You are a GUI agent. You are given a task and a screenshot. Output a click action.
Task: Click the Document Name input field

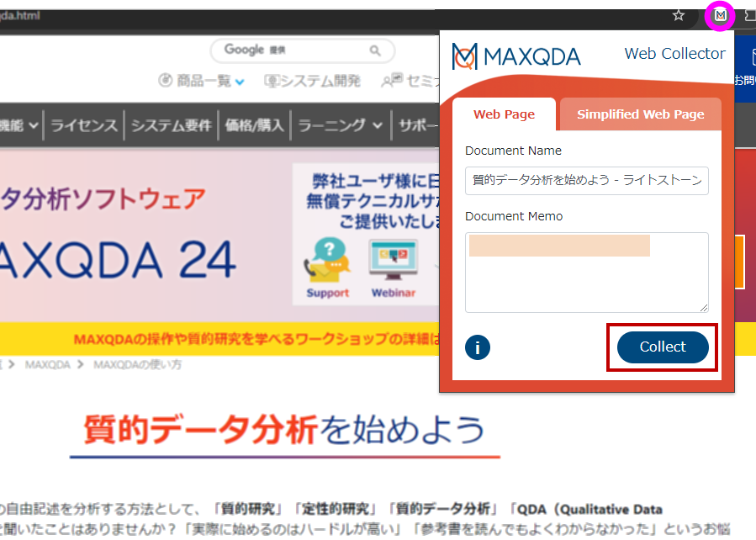point(586,180)
